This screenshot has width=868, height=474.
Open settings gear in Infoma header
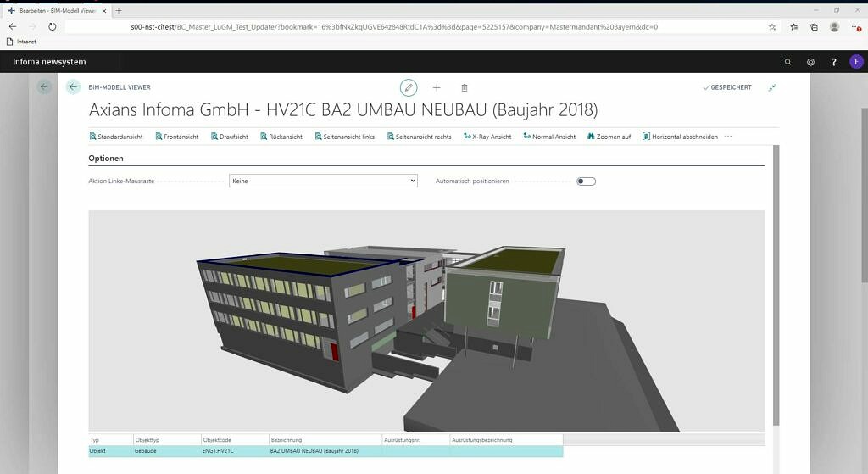(810, 62)
